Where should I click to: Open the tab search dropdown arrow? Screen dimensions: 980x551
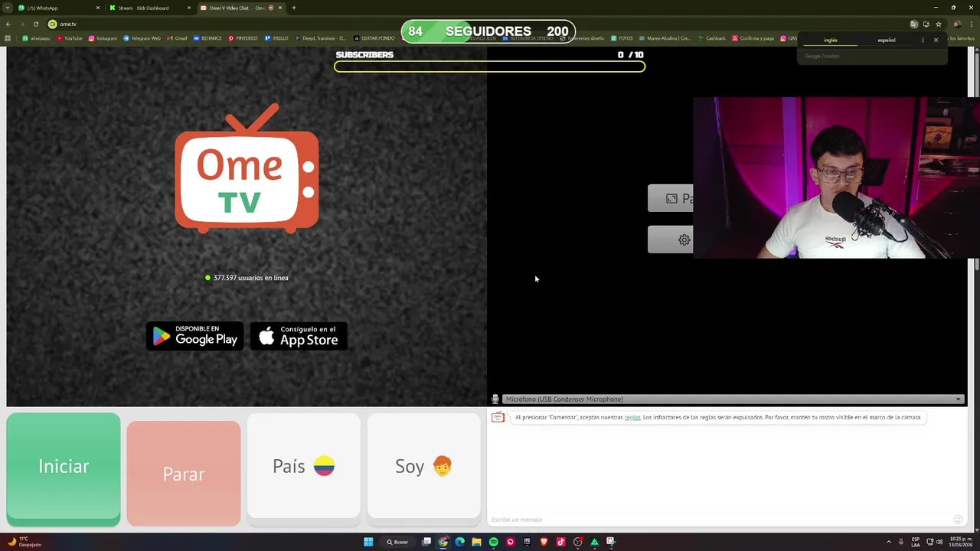click(6, 8)
